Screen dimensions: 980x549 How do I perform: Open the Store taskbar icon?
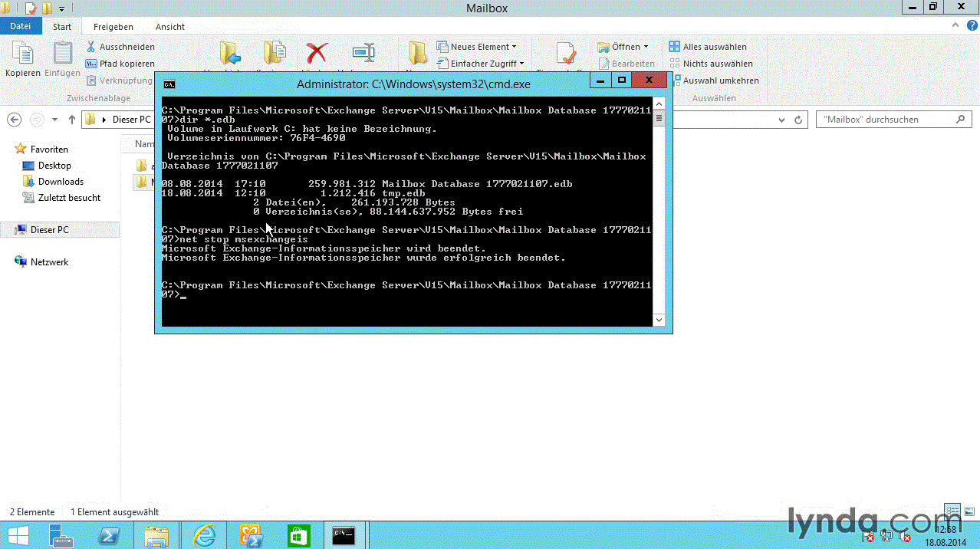(x=298, y=536)
